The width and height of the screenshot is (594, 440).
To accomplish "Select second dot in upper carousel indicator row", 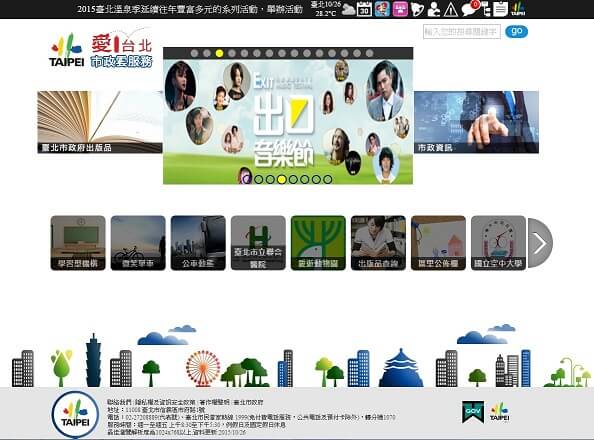I will click(x=207, y=53).
